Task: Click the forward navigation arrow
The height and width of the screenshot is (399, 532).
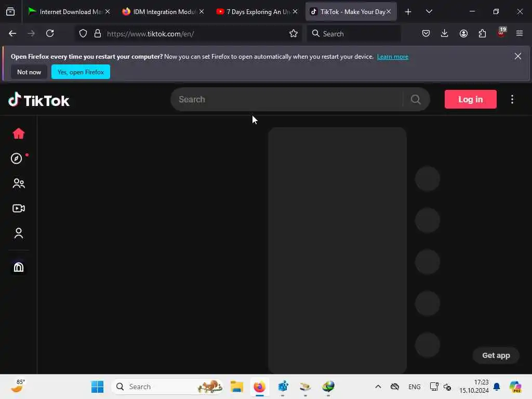Action: click(x=31, y=34)
